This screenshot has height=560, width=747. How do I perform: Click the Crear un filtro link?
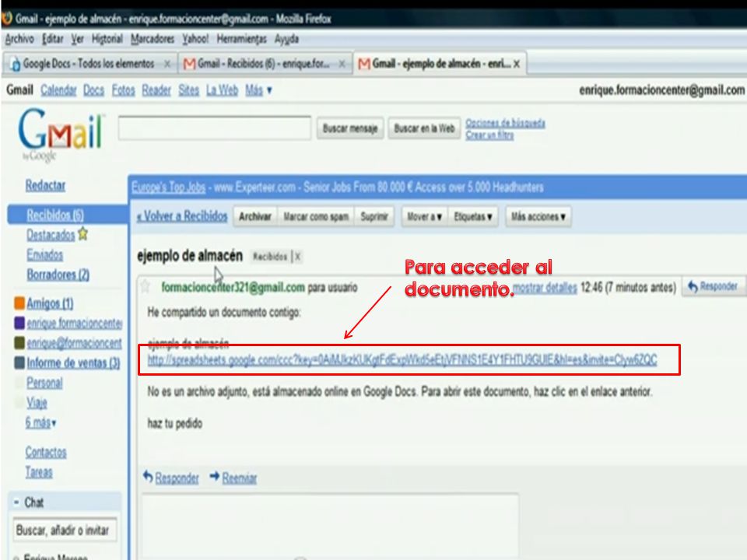tap(489, 135)
